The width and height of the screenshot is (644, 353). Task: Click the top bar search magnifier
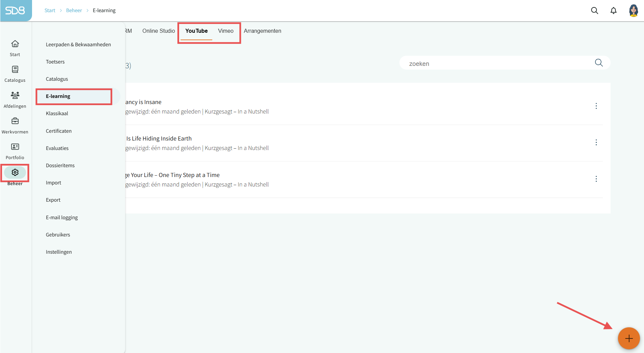(x=594, y=10)
